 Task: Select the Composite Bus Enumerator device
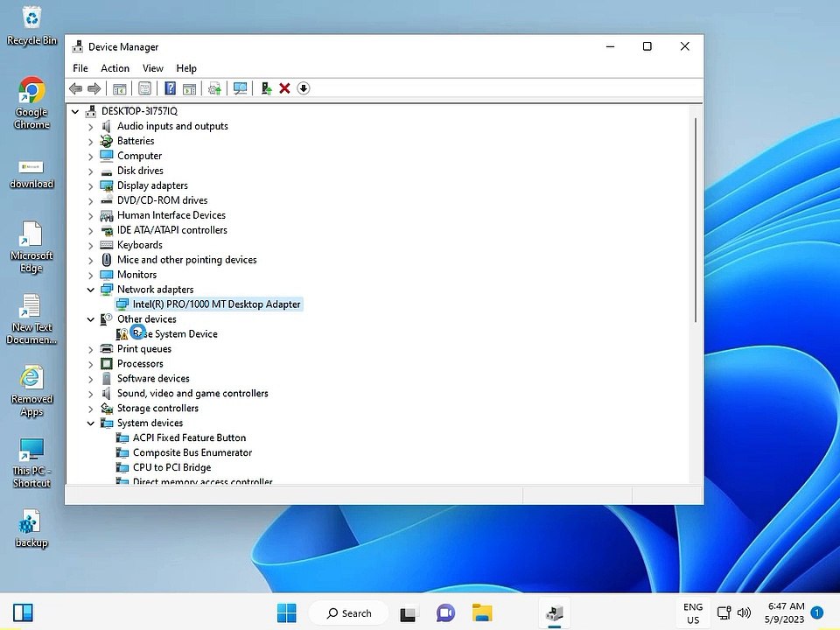point(192,452)
